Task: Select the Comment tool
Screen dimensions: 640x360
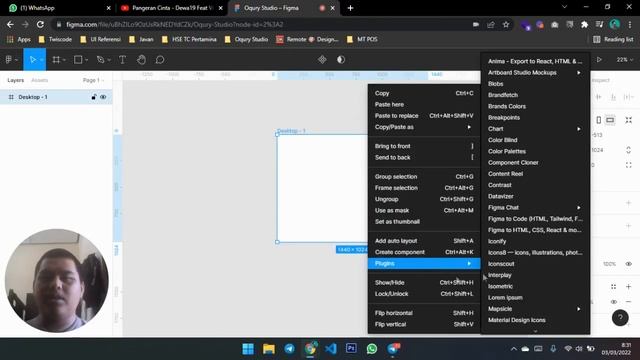Action: [160, 60]
